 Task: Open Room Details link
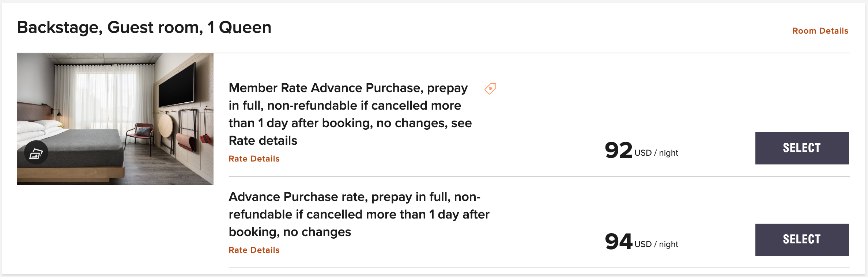(820, 31)
